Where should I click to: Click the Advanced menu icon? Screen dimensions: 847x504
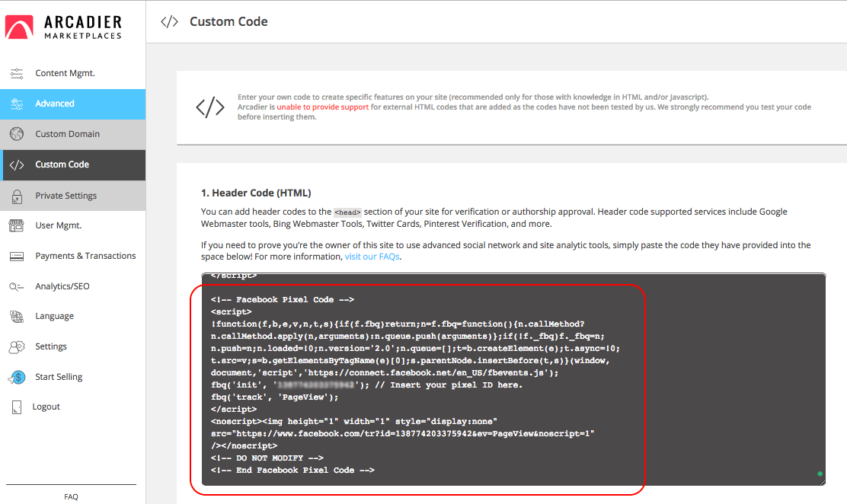point(17,104)
